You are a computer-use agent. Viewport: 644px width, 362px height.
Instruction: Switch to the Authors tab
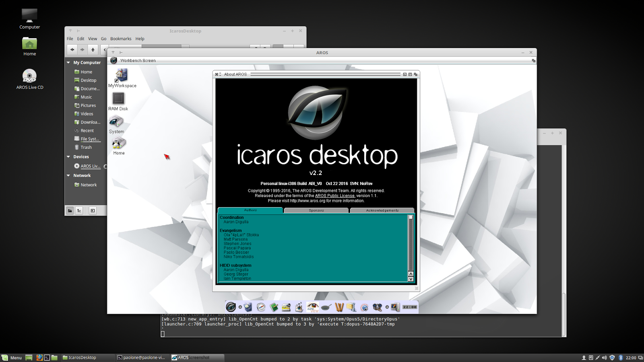pos(250,210)
